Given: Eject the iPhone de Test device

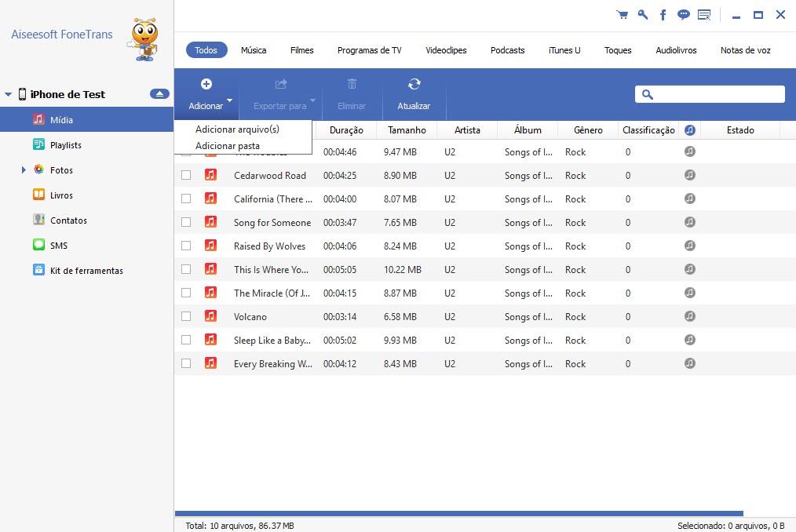Looking at the screenshot, I should pyautogui.click(x=159, y=94).
